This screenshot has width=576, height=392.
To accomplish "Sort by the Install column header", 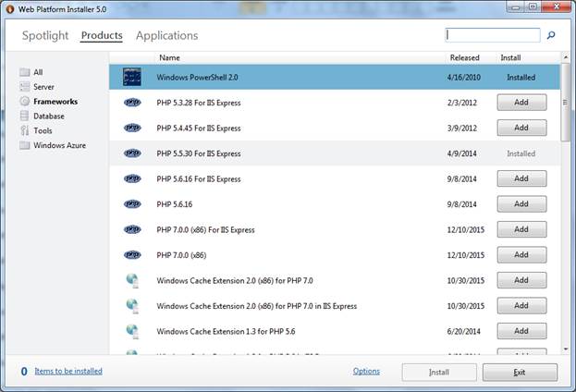I will (x=510, y=57).
